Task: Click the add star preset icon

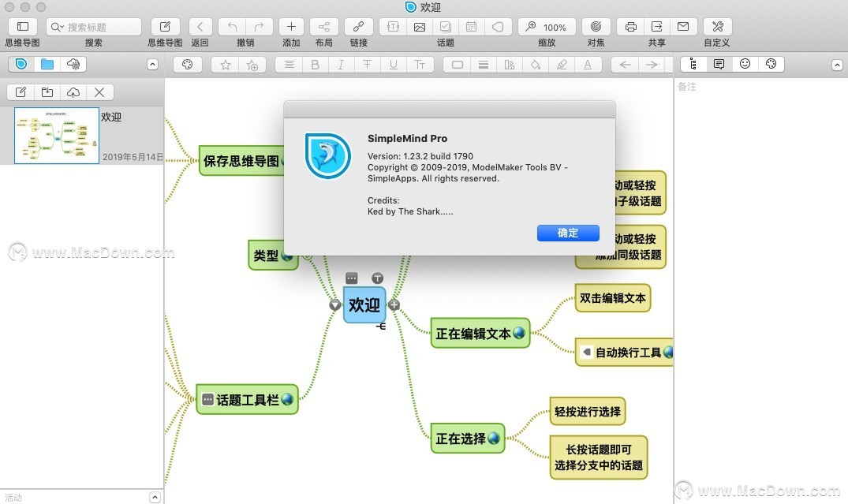Action: tap(252, 65)
